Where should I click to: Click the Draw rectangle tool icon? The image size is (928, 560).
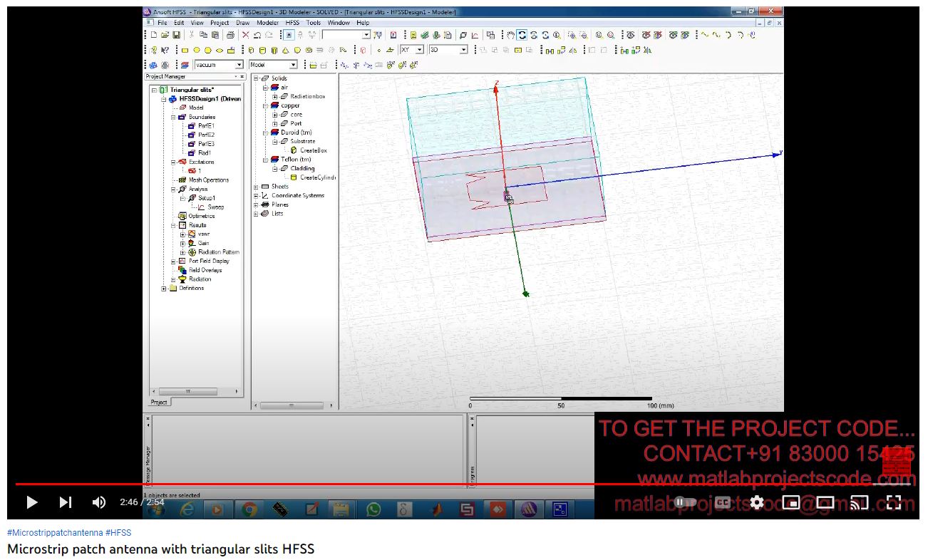click(185, 50)
